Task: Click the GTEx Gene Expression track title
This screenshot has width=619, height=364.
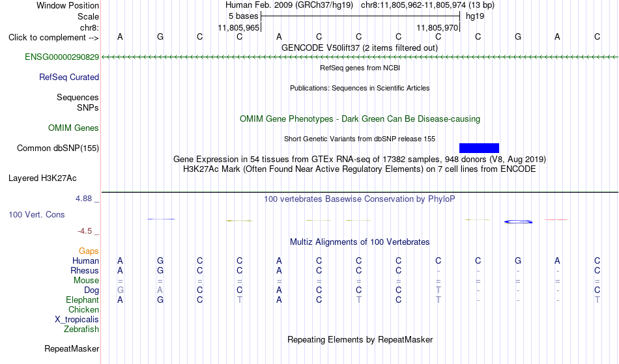Action: [x=360, y=160]
